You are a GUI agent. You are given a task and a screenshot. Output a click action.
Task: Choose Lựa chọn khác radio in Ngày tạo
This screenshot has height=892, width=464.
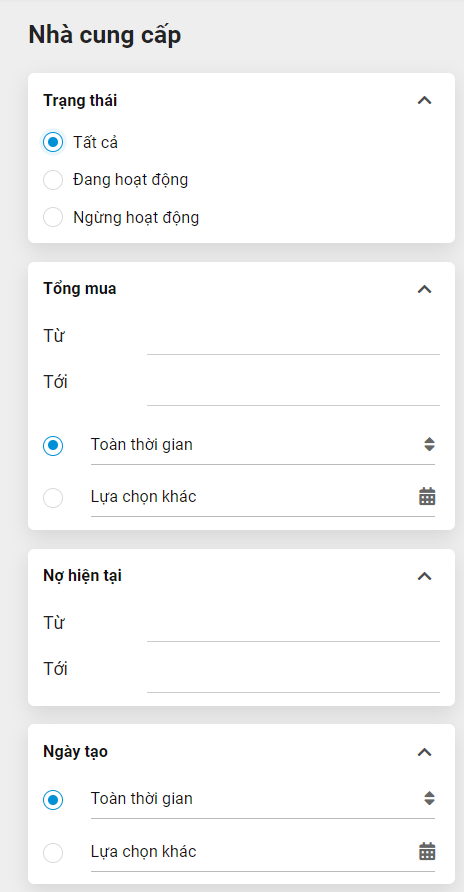pyautogui.click(x=53, y=853)
